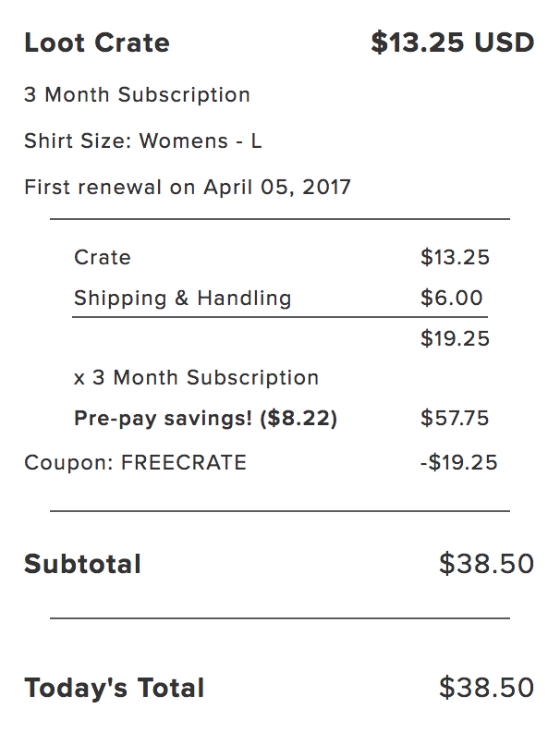Screen dimensions: 560x745
Task: Click the First renewal on April 05, 2017 line
Action: tap(188, 188)
